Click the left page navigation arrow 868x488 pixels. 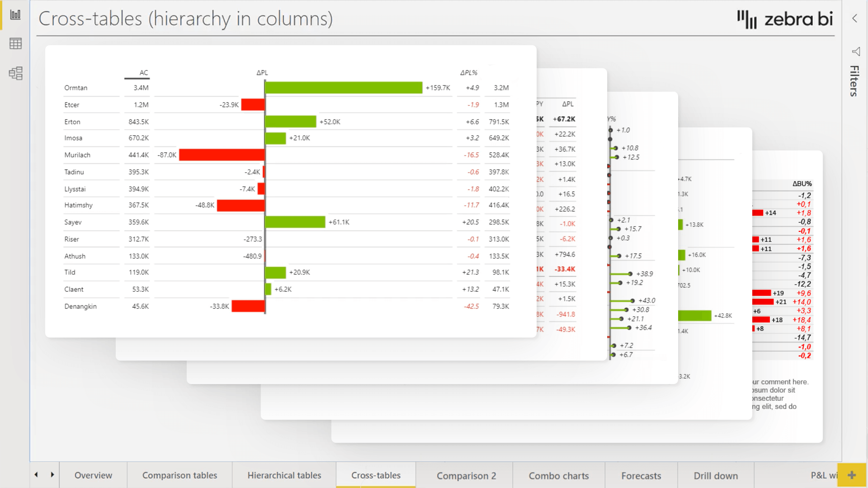point(36,475)
